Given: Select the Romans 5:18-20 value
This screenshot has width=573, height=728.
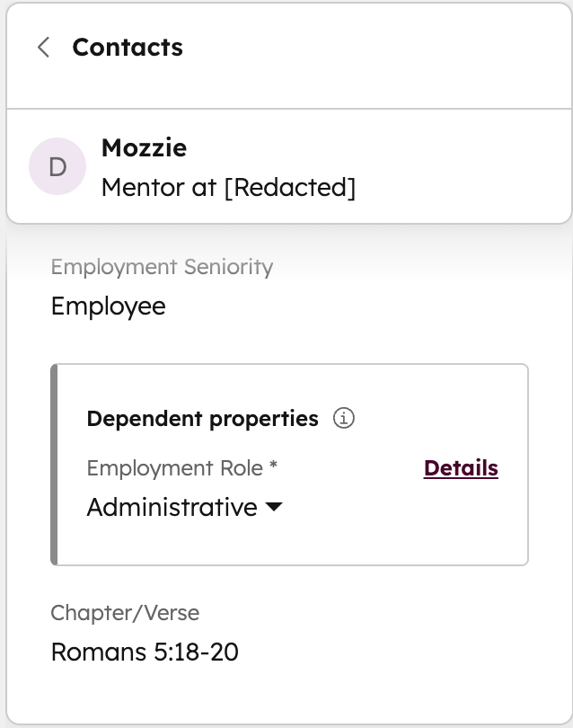Looking at the screenshot, I should [145, 652].
